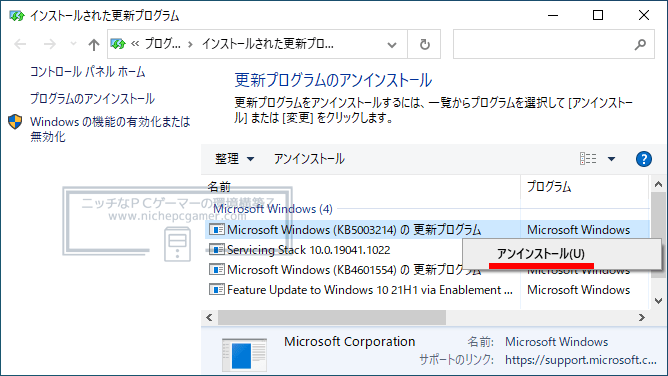Click the window title bar icon
The height and width of the screenshot is (376, 668).
16,16
